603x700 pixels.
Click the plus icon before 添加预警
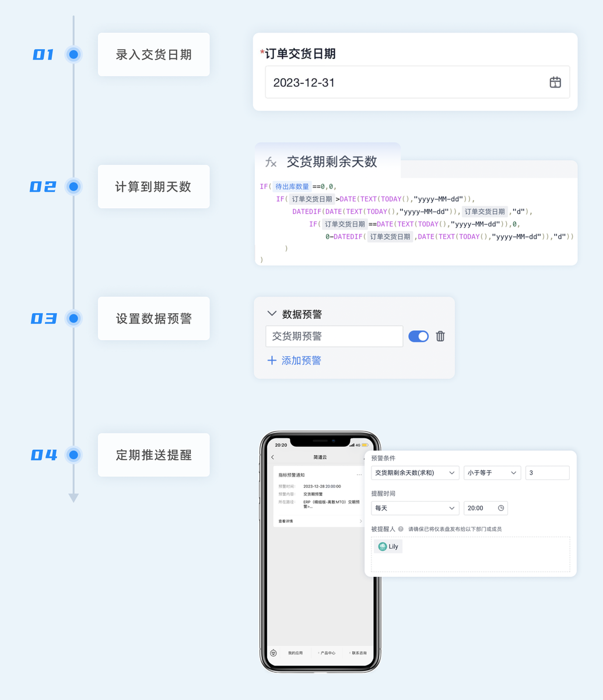[272, 360]
